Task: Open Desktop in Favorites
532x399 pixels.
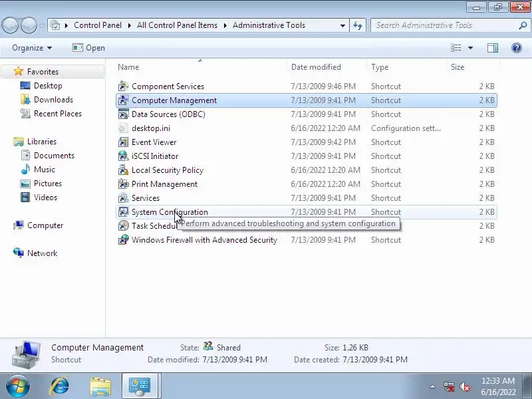Action: 48,86
